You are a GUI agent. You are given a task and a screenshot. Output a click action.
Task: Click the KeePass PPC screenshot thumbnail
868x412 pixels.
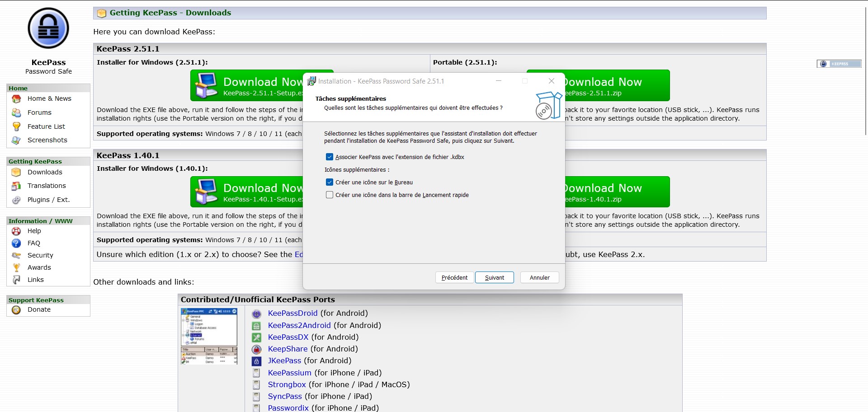[209, 336]
